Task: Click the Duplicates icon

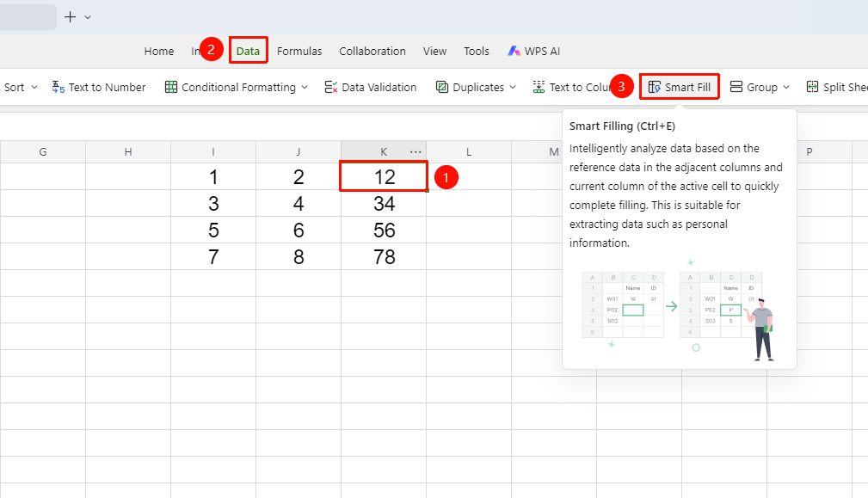Action: [x=442, y=88]
